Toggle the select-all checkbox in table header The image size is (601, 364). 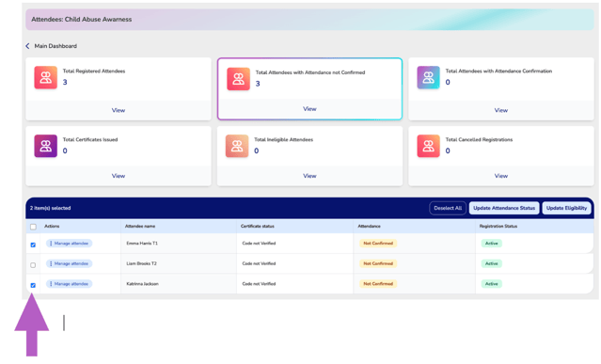(33, 227)
